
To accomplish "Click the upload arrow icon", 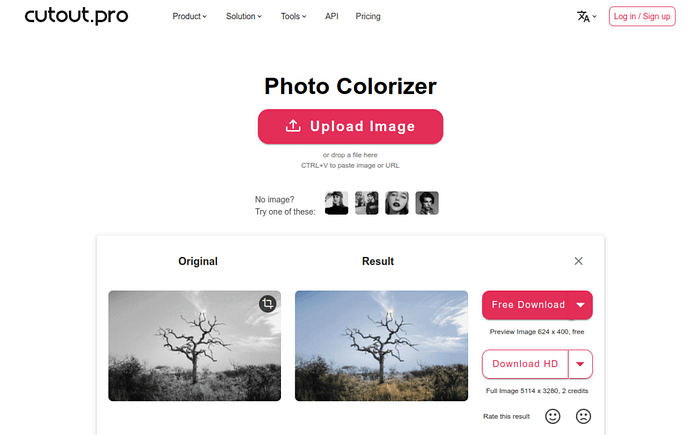I will click(293, 126).
